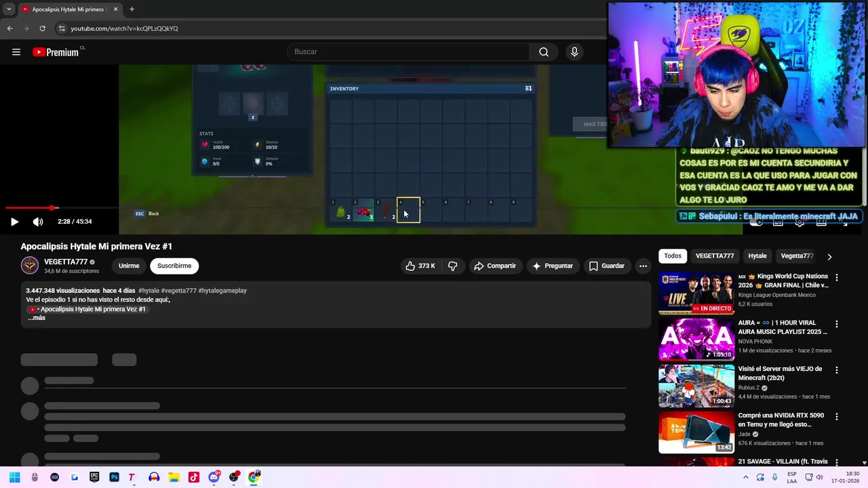Dislike the video with thumbs-down
Image resolution: width=868 pixels, height=488 pixels.
coord(452,266)
